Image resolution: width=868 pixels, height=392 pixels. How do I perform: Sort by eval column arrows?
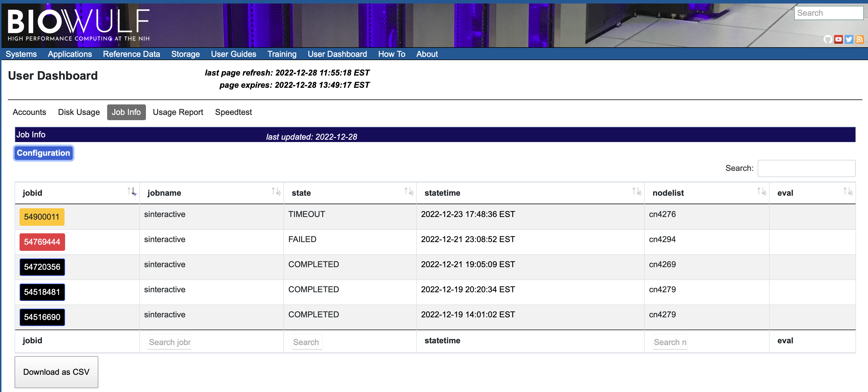[x=848, y=192]
